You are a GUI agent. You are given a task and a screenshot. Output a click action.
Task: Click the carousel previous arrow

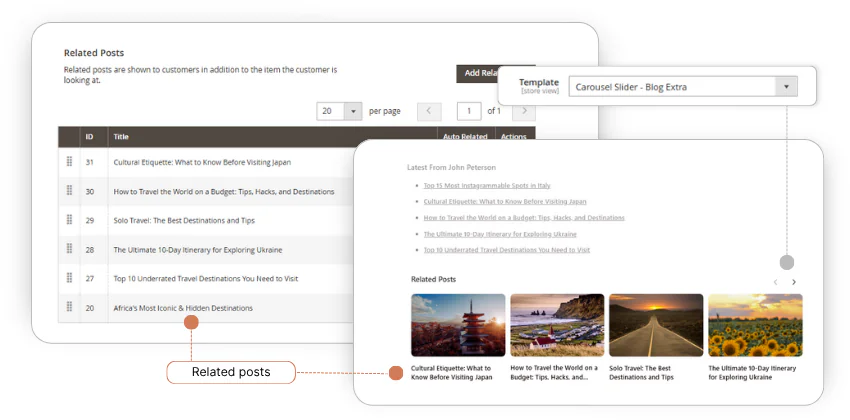tap(775, 282)
